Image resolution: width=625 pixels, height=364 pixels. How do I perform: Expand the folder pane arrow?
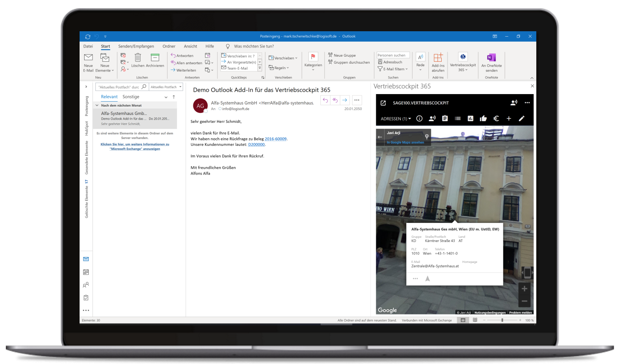click(x=86, y=87)
